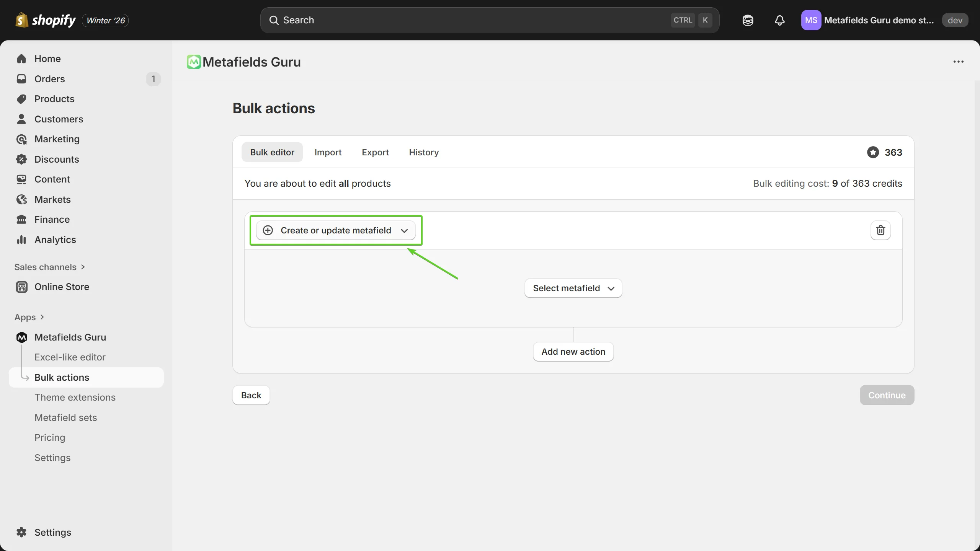
Task: Focus the Search field
Action: [x=490, y=20]
